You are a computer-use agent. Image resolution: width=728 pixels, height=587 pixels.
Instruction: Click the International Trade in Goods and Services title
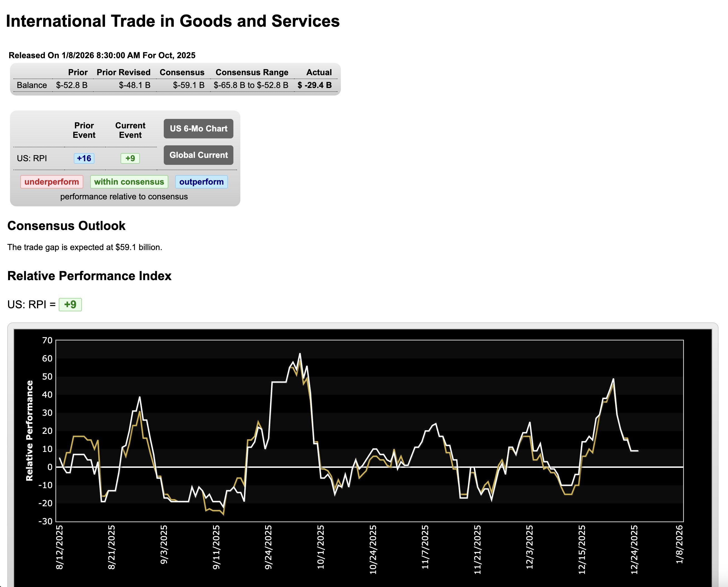173,21
